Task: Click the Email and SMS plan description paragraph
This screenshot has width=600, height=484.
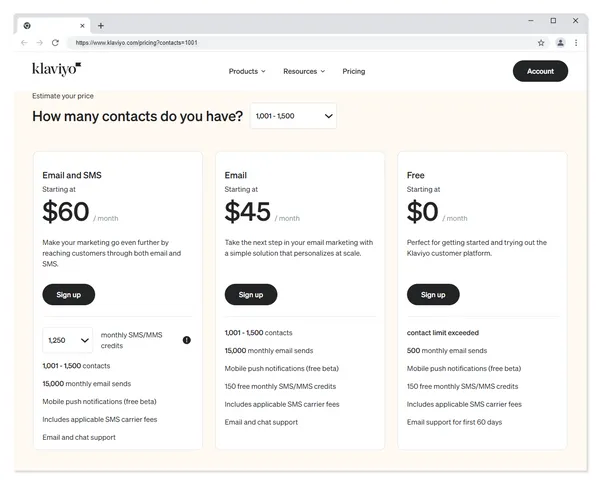Action: [x=112, y=253]
